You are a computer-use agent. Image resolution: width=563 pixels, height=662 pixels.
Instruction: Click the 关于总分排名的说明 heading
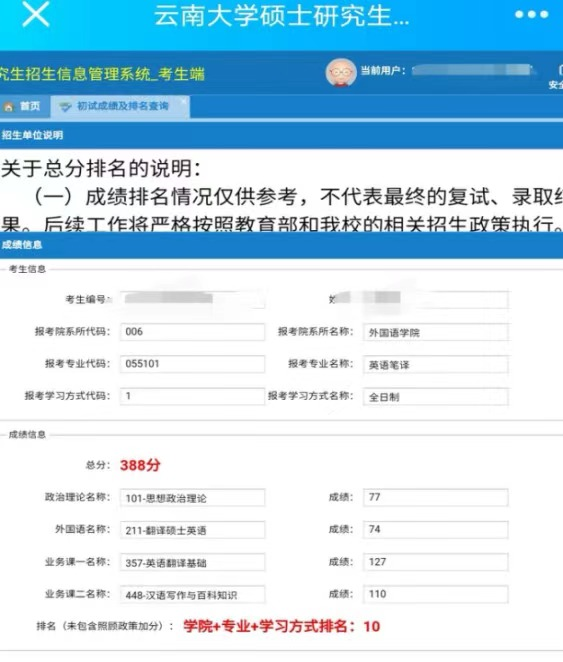pos(101,169)
